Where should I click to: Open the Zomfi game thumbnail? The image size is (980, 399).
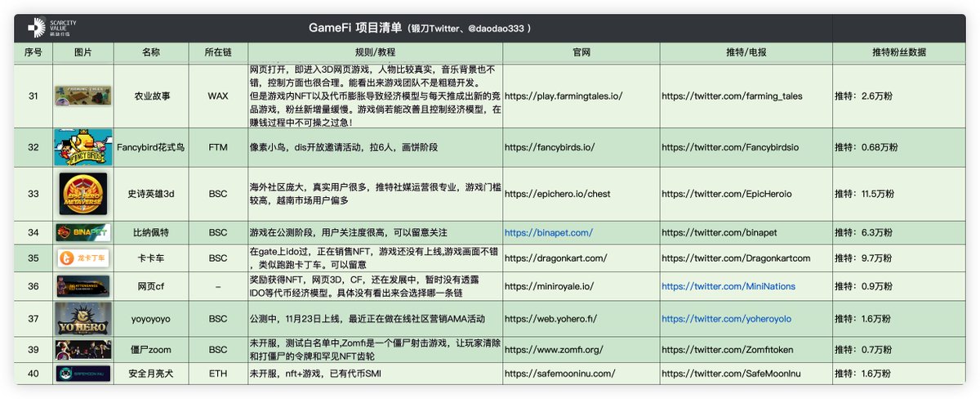click(82, 350)
